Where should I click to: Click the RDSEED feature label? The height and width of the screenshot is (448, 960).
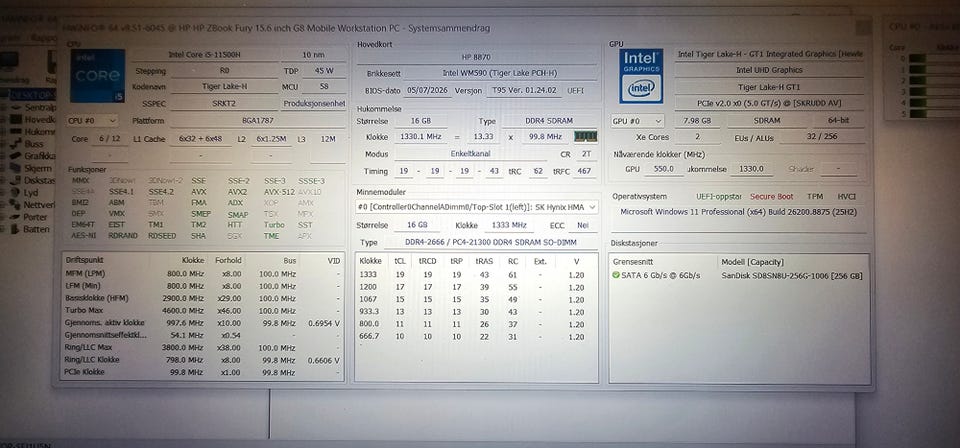(162, 236)
